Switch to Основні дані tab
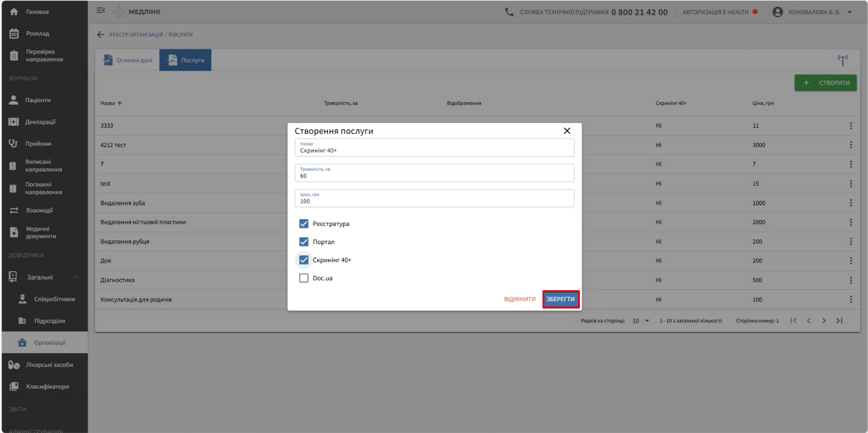The width and height of the screenshot is (868, 433). 128,60
